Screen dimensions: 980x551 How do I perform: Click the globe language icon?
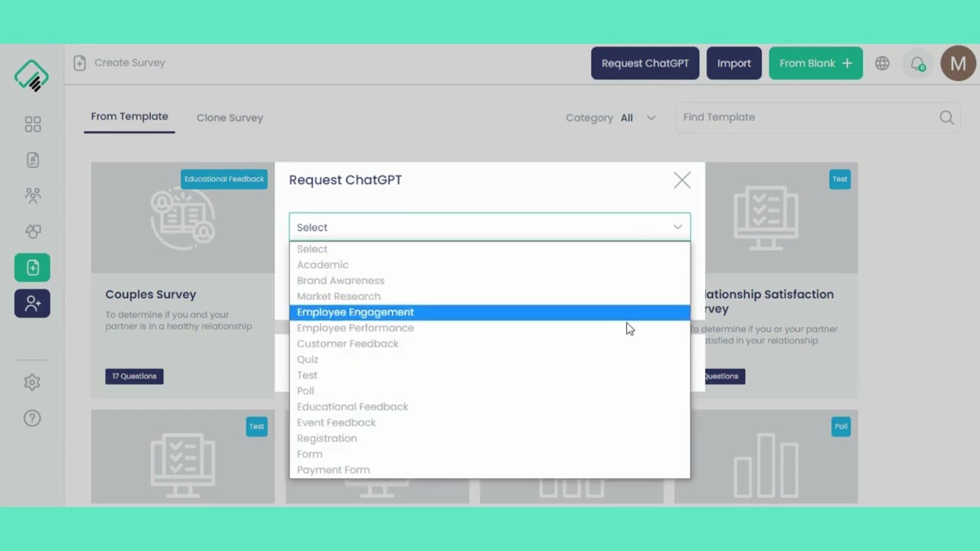tap(883, 64)
